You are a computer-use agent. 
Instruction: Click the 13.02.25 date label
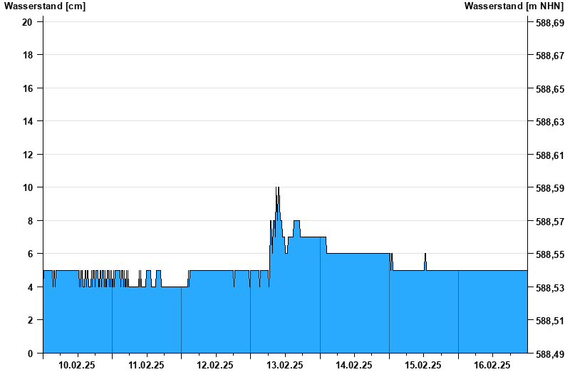click(x=284, y=365)
